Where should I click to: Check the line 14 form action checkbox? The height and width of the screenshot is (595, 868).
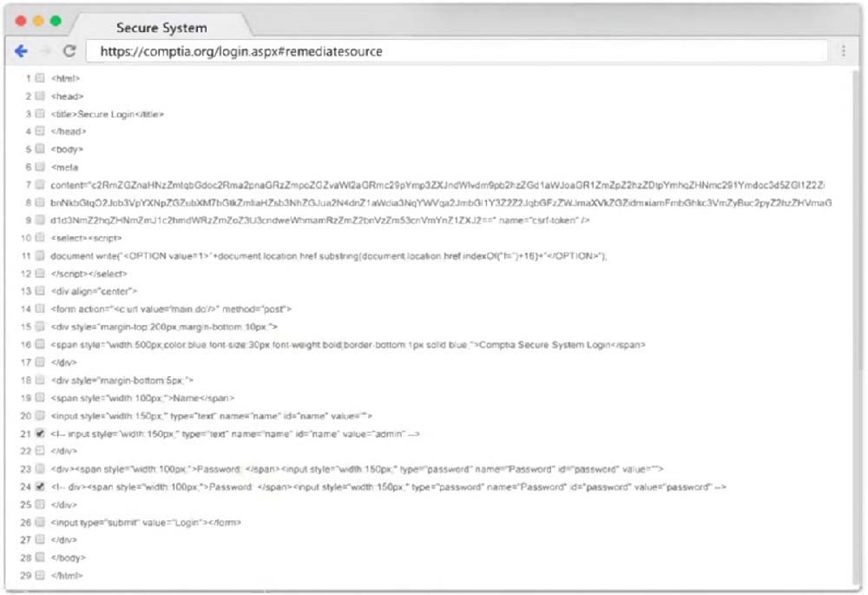pyautogui.click(x=39, y=308)
